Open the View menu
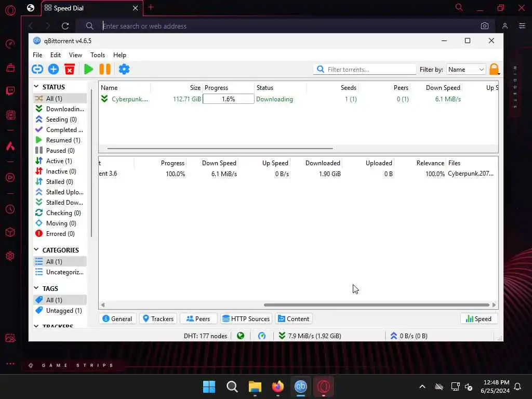Image resolution: width=532 pixels, height=399 pixels. [x=75, y=55]
